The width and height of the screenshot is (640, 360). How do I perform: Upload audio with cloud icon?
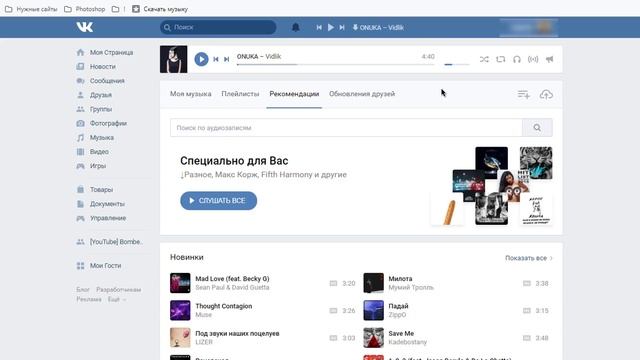click(x=546, y=94)
